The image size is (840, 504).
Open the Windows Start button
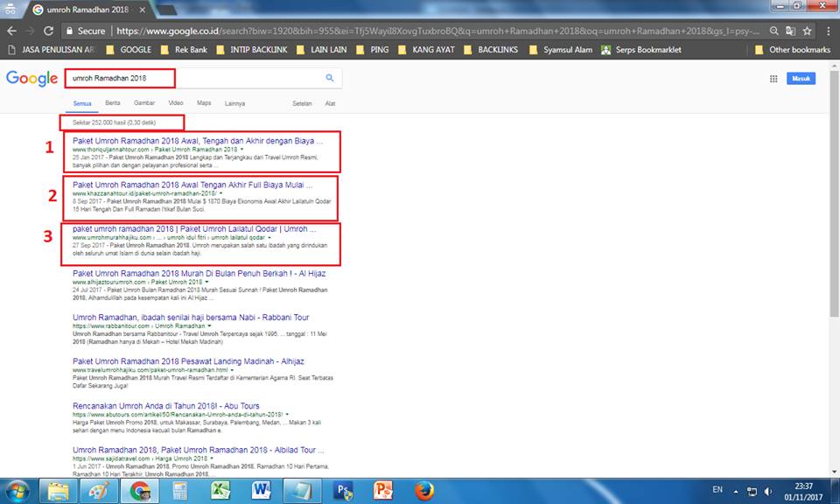pyautogui.click(x=17, y=491)
